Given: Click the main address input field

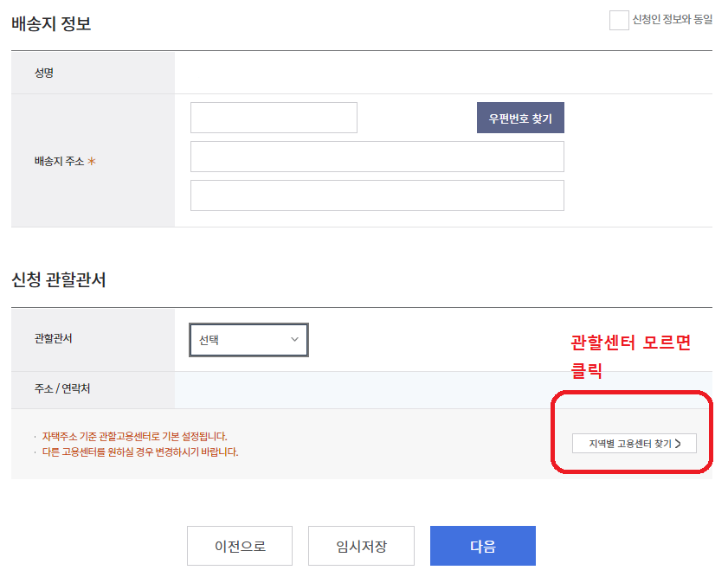Looking at the screenshot, I should [377, 157].
